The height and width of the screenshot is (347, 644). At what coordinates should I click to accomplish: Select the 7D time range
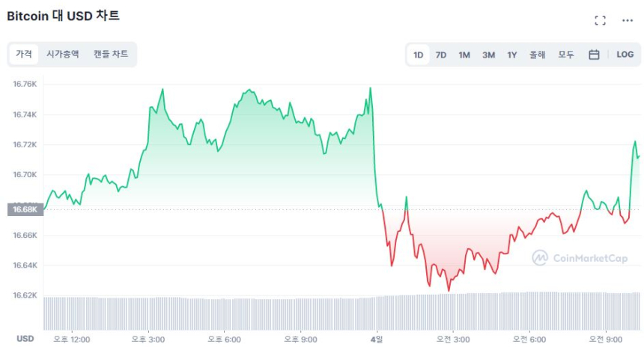441,55
